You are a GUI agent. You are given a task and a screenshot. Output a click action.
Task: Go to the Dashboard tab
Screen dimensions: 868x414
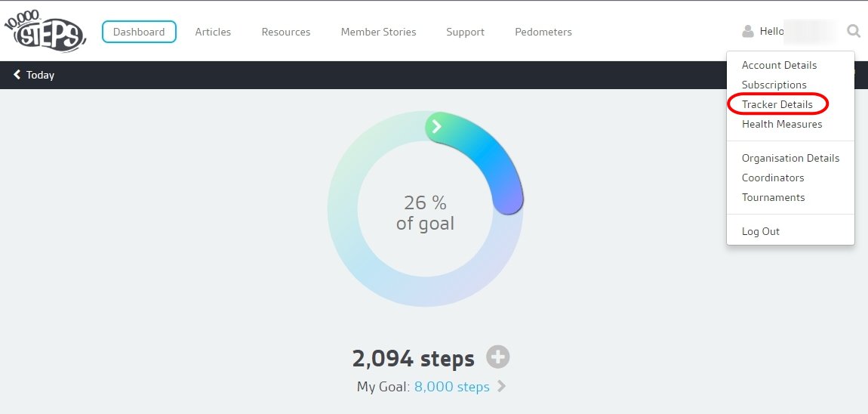pos(139,32)
